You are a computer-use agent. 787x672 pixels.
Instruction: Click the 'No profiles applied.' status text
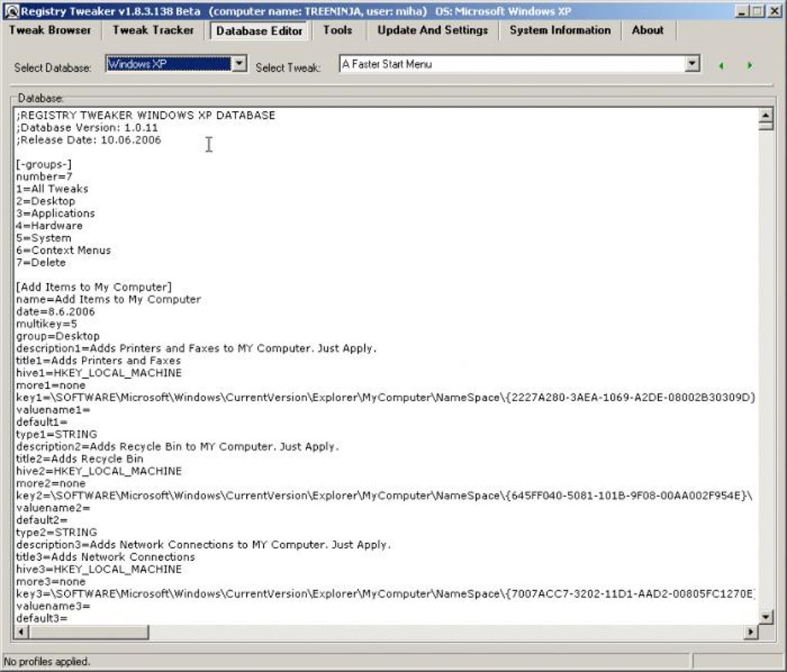[x=47, y=661]
